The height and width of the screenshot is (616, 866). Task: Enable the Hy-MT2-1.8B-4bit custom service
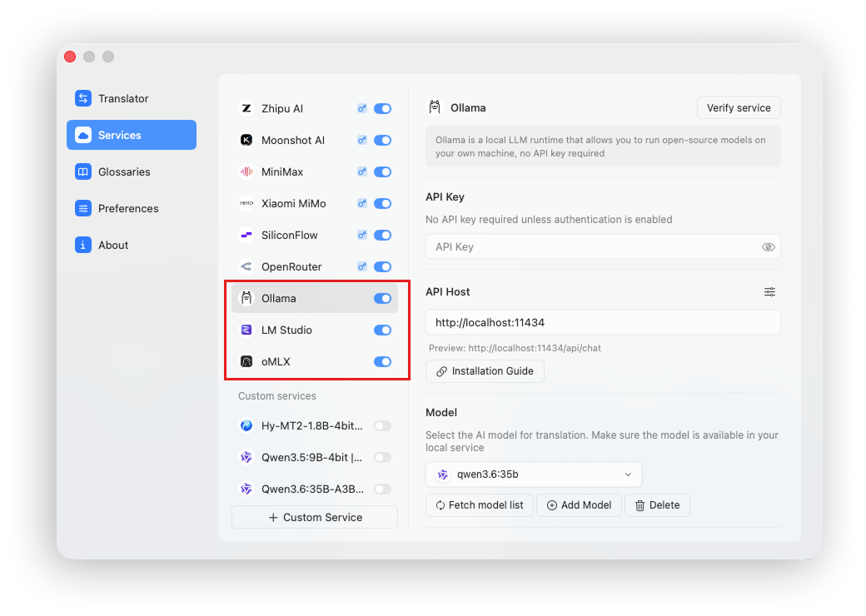382,425
